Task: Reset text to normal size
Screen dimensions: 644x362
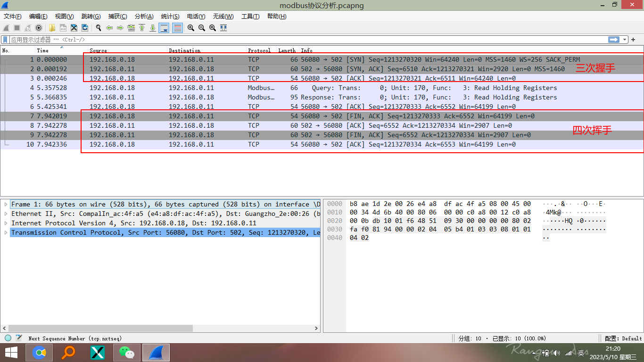Action: 212,28
